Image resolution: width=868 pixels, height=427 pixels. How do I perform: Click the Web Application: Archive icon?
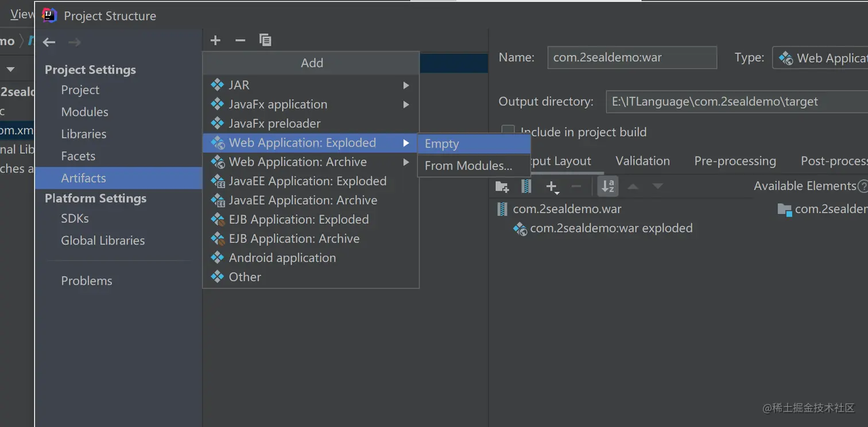pyautogui.click(x=218, y=162)
